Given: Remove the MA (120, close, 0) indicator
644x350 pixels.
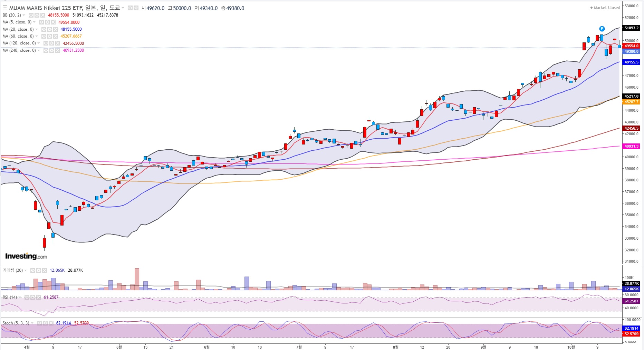Looking at the screenshot, I should coord(57,43).
